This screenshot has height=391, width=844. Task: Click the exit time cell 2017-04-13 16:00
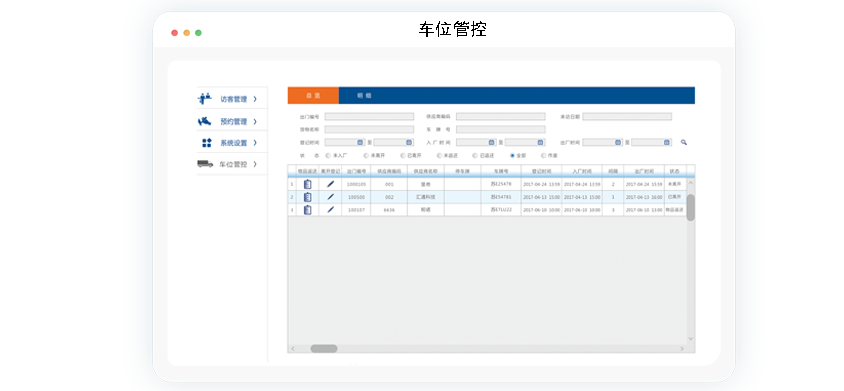pyautogui.click(x=644, y=197)
